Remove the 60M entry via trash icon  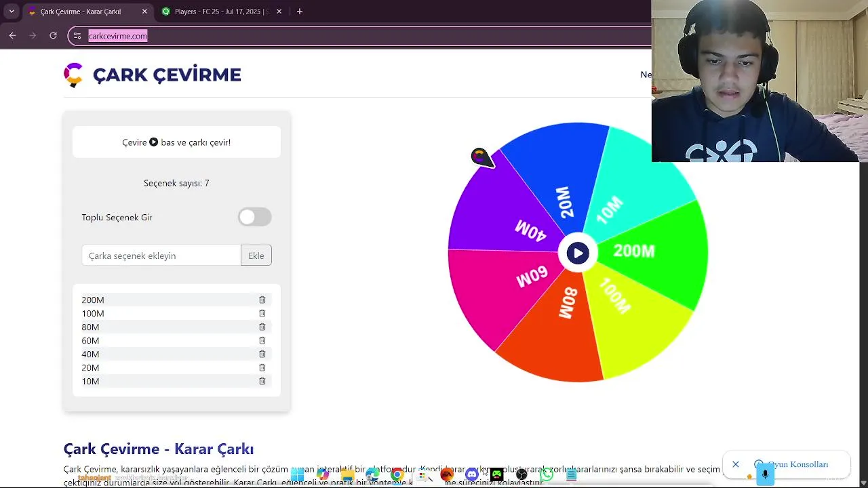(262, 340)
